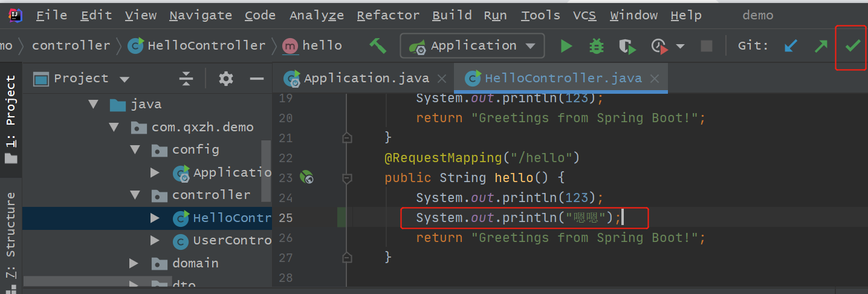868x294 pixels.
Task: Click the Git update project arrow
Action: pyautogui.click(x=790, y=46)
